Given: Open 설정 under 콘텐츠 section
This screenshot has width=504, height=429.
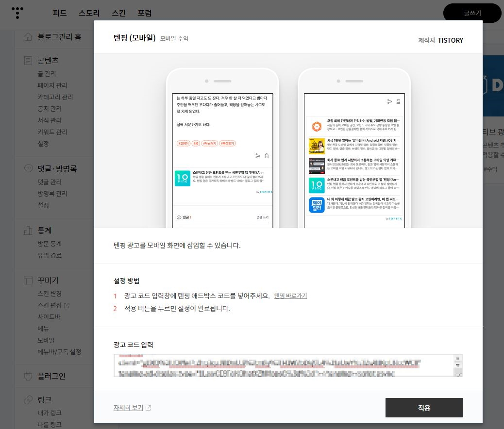Looking at the screenshot, I should tap(43, 144).
